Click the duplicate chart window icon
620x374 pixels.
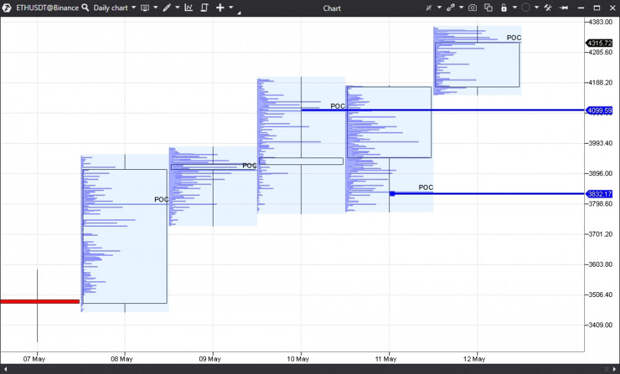tap(488, 8)
